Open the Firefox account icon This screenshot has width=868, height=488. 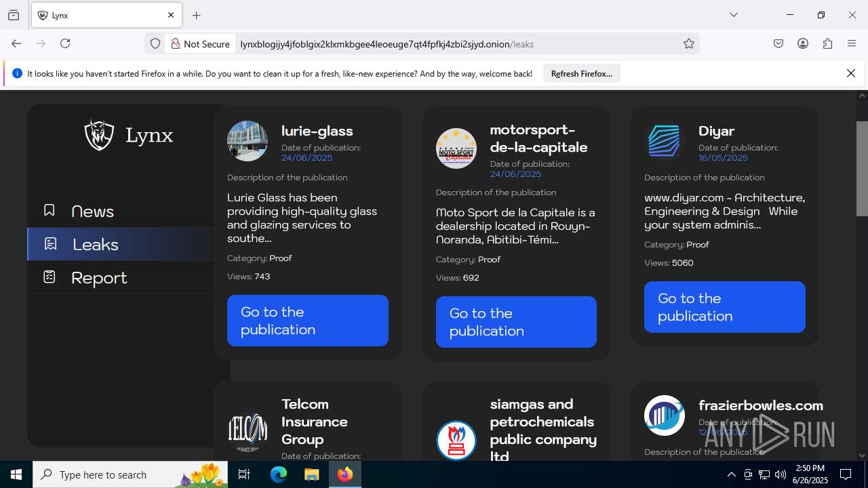click(803, 43)
